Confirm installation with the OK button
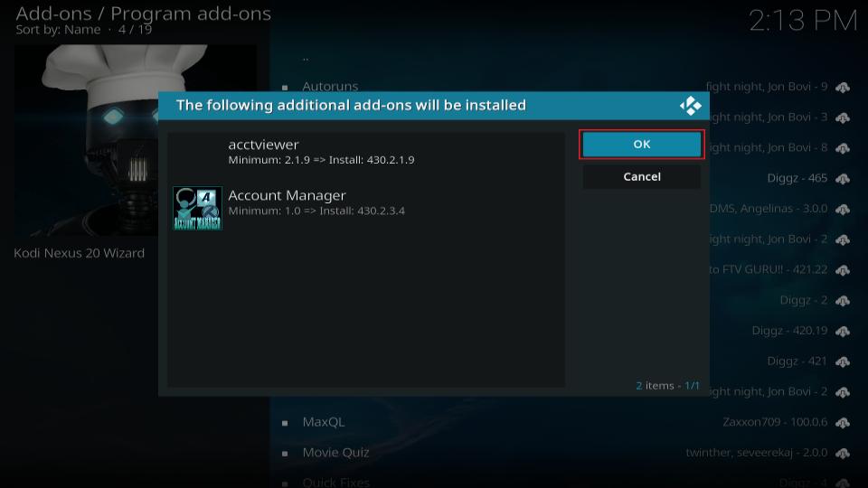Viewport: 868px width, 488px height. [642, 145]
